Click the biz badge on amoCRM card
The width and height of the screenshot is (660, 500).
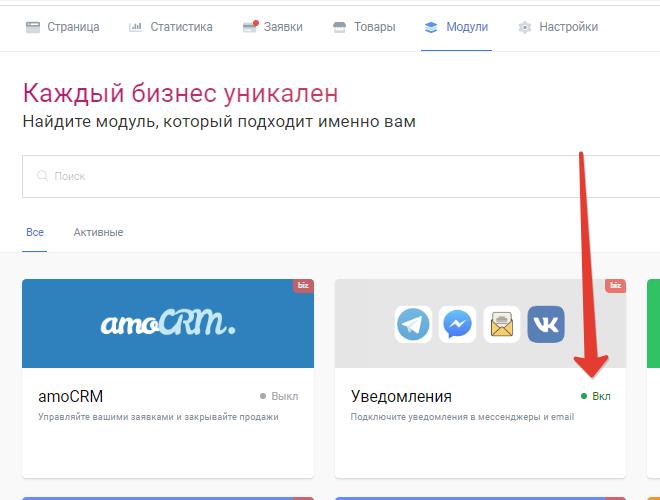pos(303,285)
